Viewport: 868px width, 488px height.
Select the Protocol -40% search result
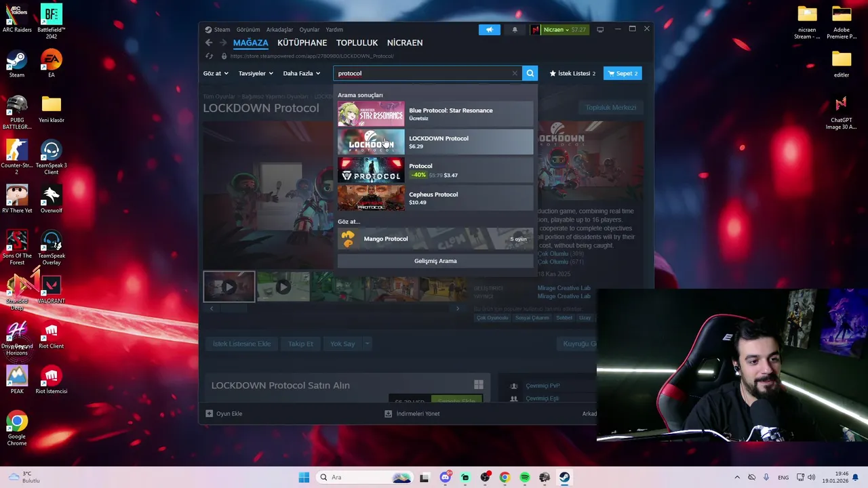click(x=435, y=170)
